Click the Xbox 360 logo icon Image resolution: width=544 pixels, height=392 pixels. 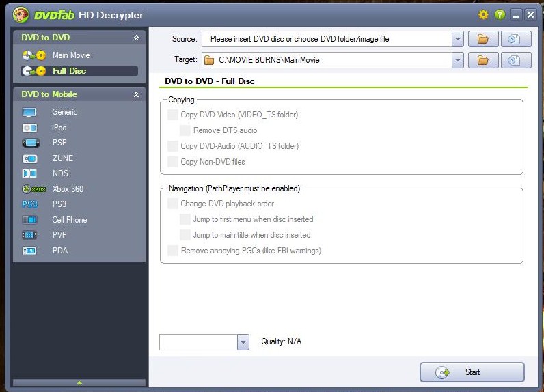pos(34,189)
